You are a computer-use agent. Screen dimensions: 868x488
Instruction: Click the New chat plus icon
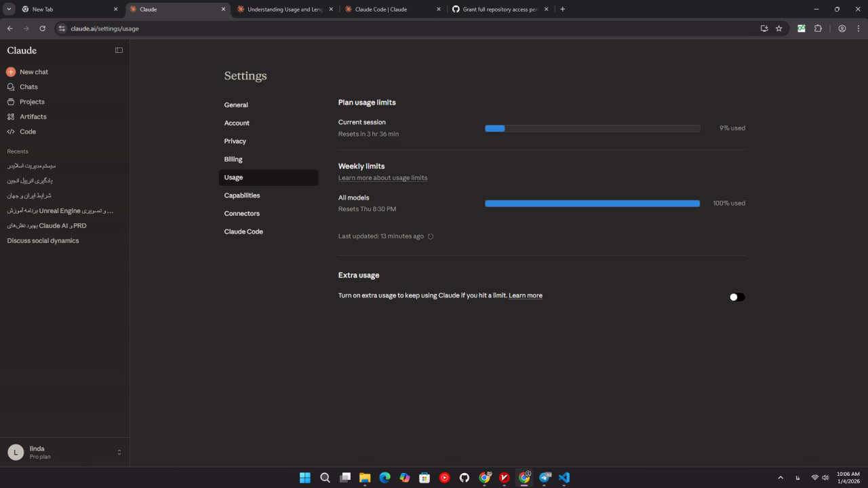click(x=11, y=72)
